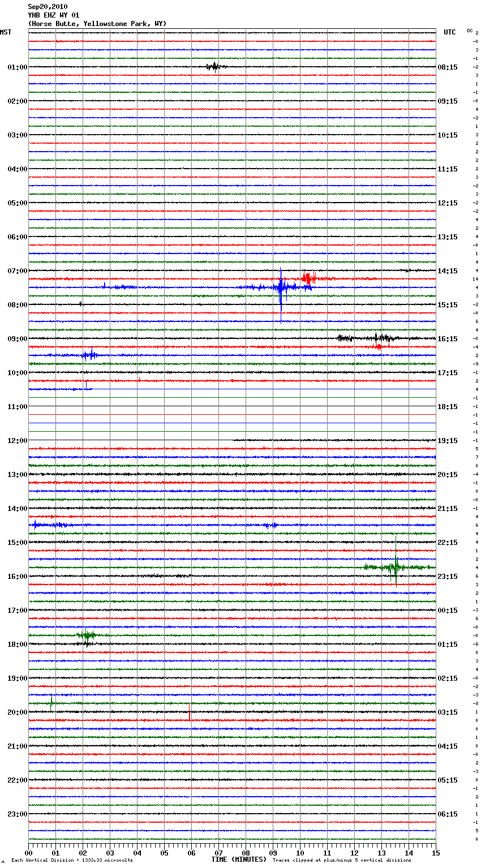Image resolution: width=481 pixels, height=868 pixels.
Task: Click the Traces clipped footer note
Action: (342, 861)
